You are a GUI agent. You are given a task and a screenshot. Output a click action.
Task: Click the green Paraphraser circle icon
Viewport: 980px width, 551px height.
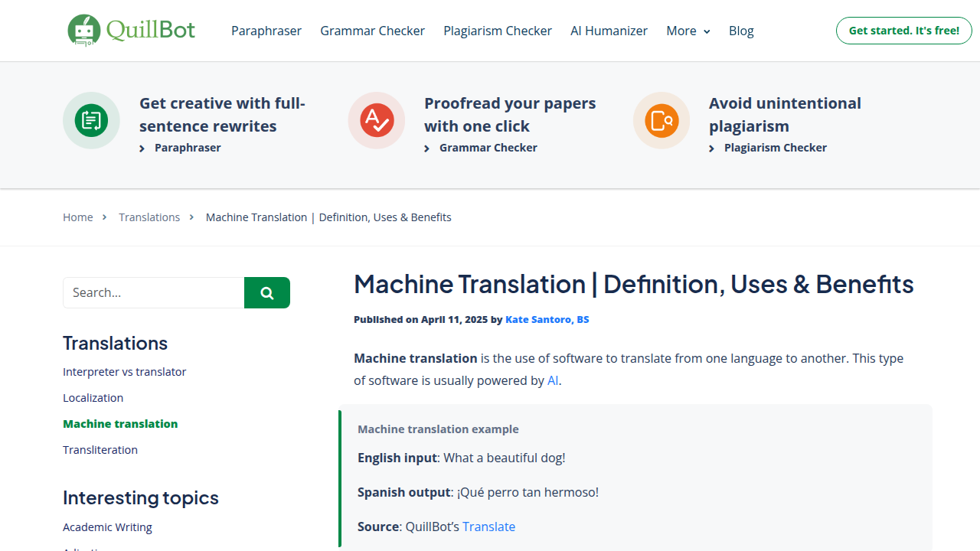pos(91,120)
